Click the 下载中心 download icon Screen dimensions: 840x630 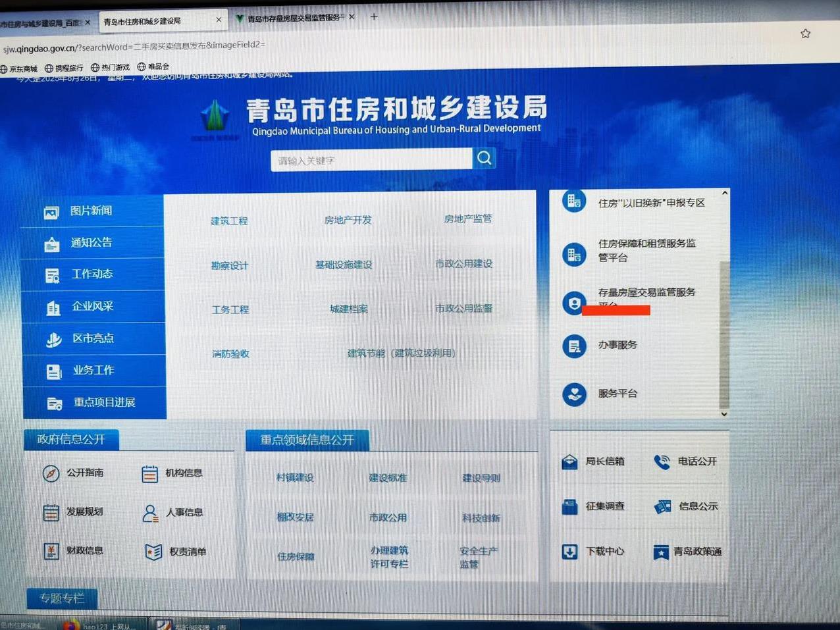pos(570,552)
